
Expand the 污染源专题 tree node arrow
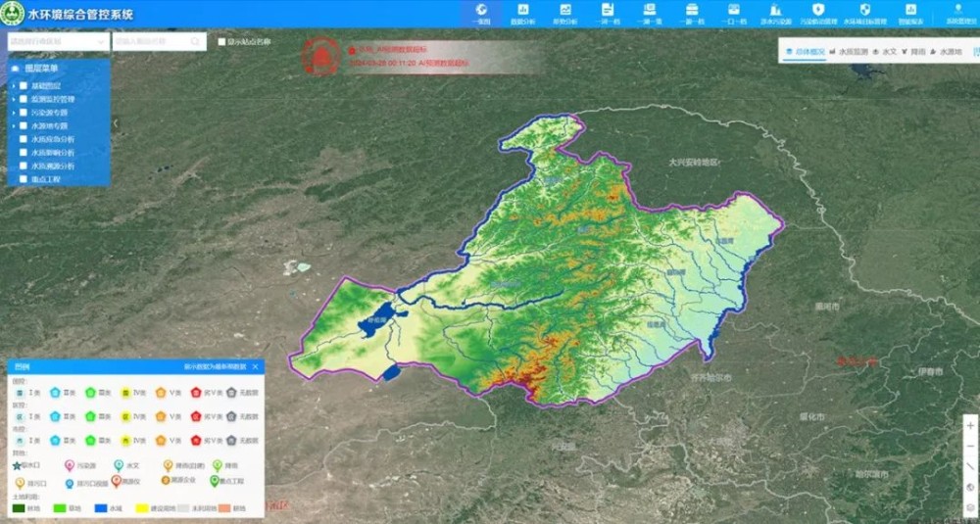[x=13, y=113]
